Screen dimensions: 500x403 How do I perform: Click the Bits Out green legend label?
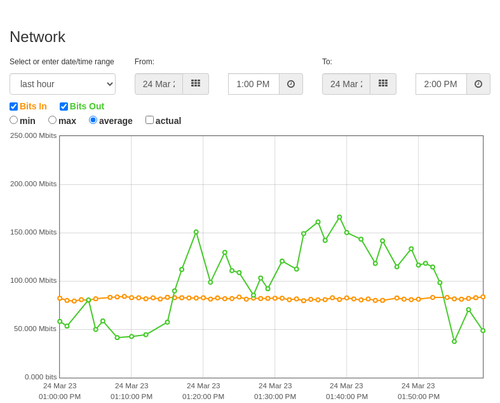pos(87,106)
